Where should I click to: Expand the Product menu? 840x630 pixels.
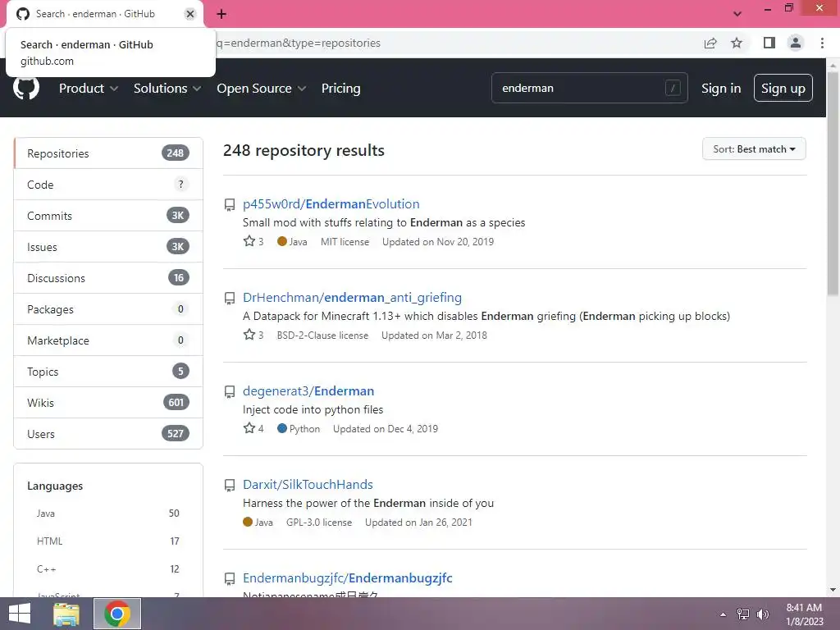89,89
